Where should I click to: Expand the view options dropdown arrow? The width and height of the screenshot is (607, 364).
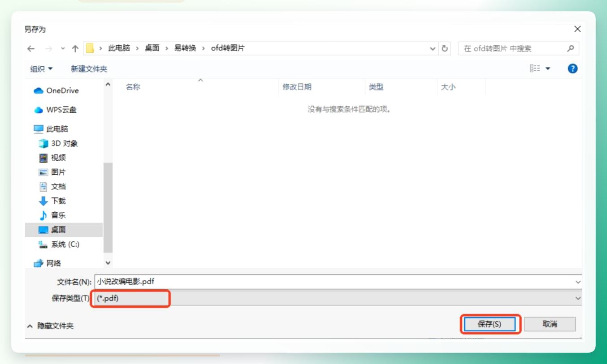(547, 69)
